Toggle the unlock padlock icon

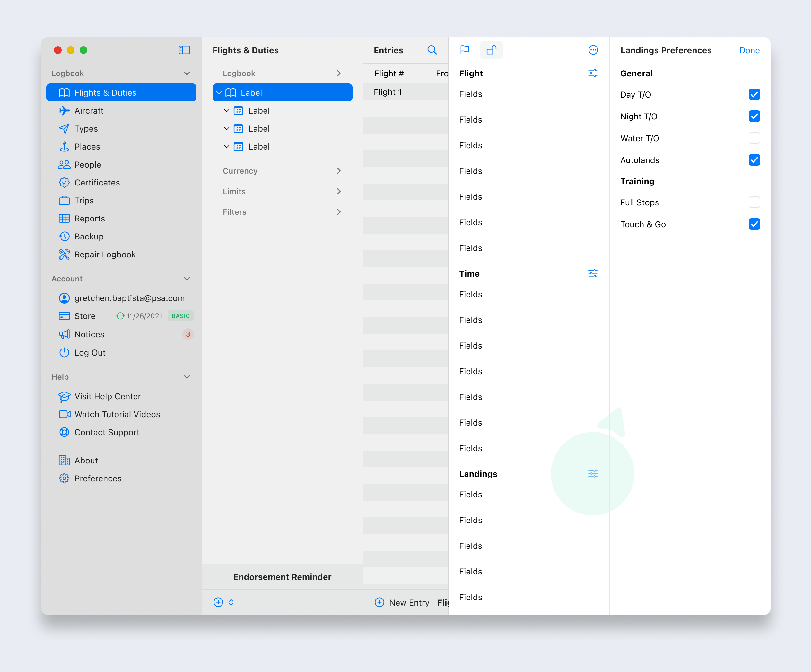pos(491,50)
